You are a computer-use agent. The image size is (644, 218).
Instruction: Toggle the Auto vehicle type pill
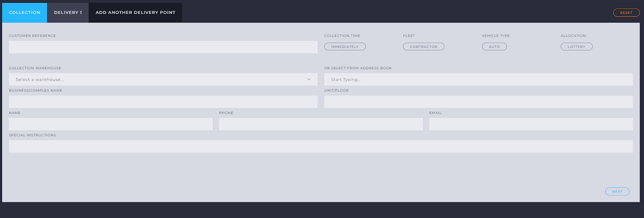tap(494, 46)
